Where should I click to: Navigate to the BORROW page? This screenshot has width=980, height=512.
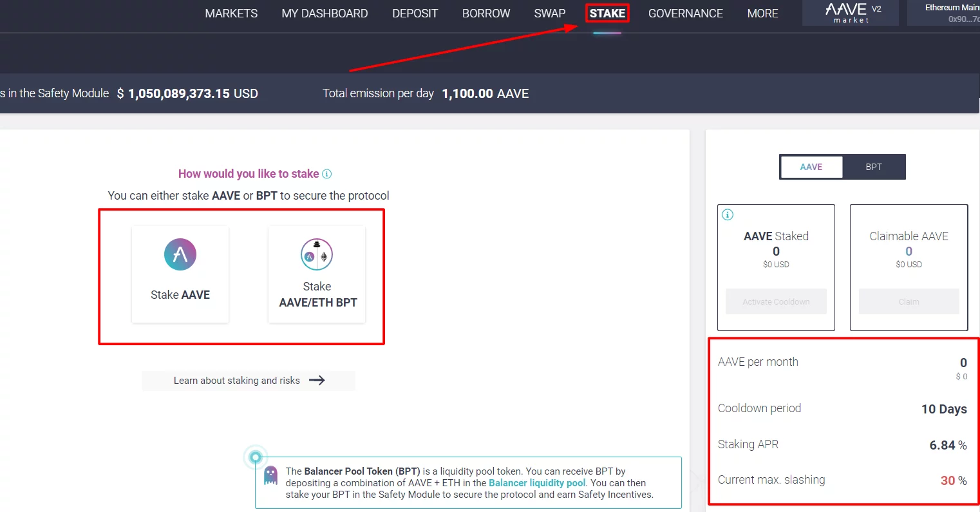click(x=486, y=14)
